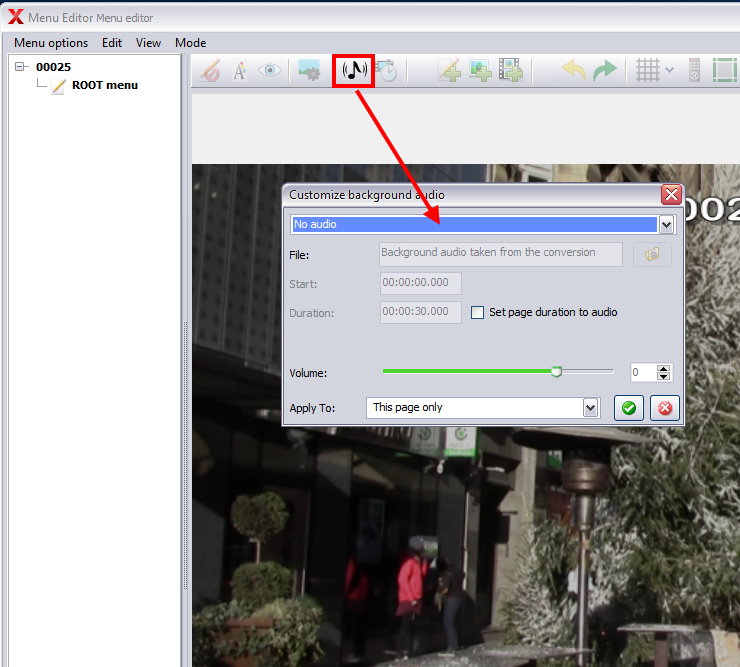Click the remote control toolbar icon
Viewport: 740px width, 667px height.
click(x=694, y=71)
